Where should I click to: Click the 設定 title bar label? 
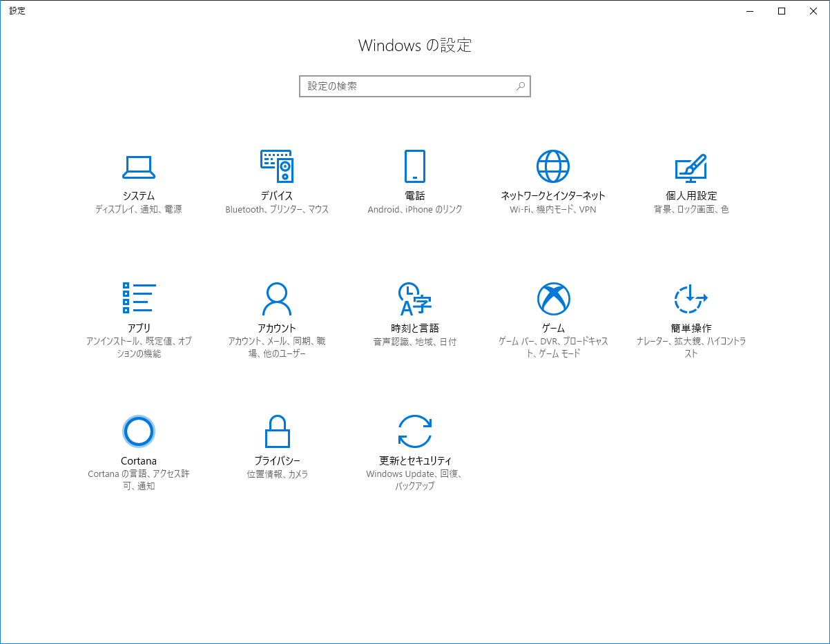pyautogui.click(x=17, y=10)
